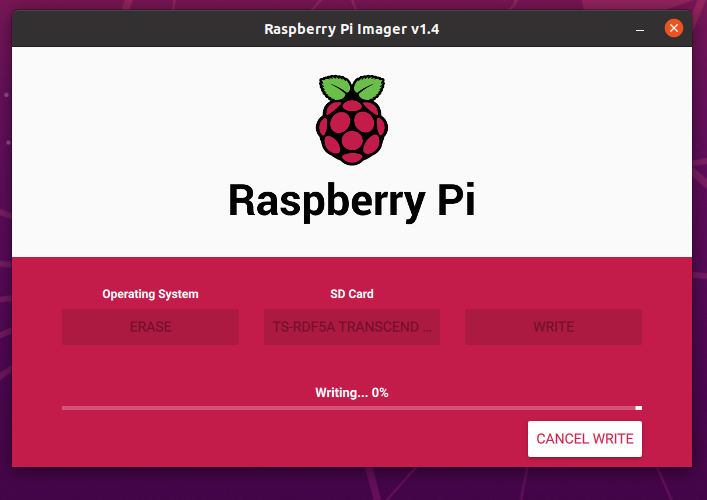Click the TS-RDF5A TRANSCEND SD card button
707x500 pixels.
(352, 327)
